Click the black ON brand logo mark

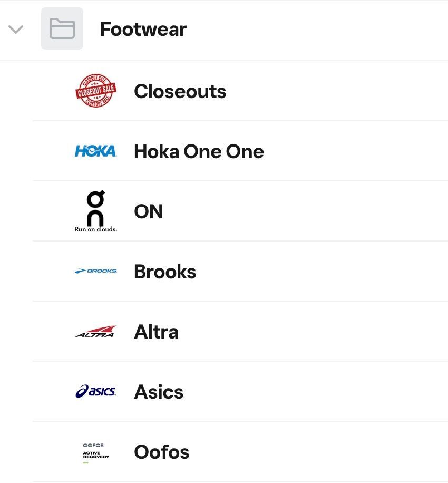pos(95,207)
